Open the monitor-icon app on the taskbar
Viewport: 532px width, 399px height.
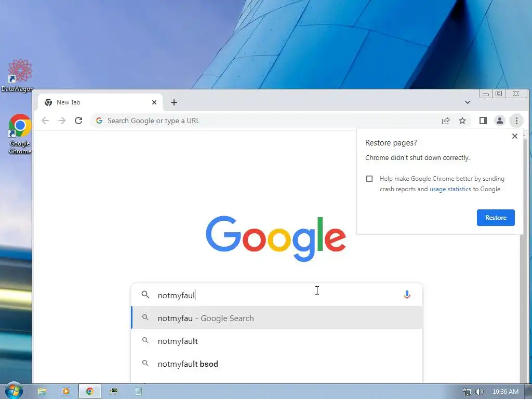click(114, 391)
